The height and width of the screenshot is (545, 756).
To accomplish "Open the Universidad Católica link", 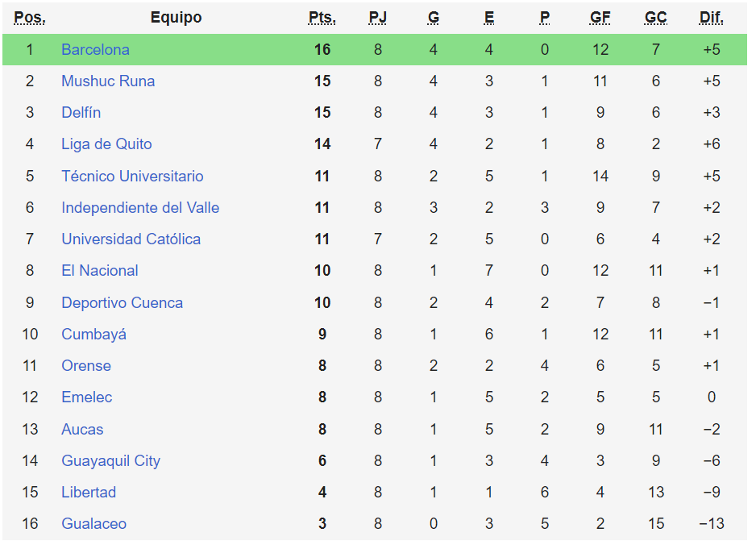I will click(x=131, y=239).
